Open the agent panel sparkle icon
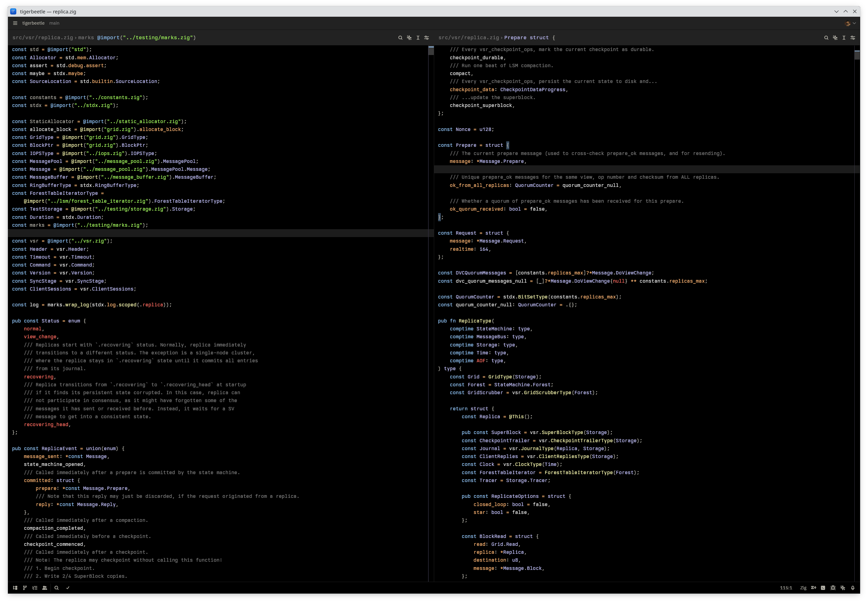This screenshot has width=868, height=603. click(x=843, y=588)
